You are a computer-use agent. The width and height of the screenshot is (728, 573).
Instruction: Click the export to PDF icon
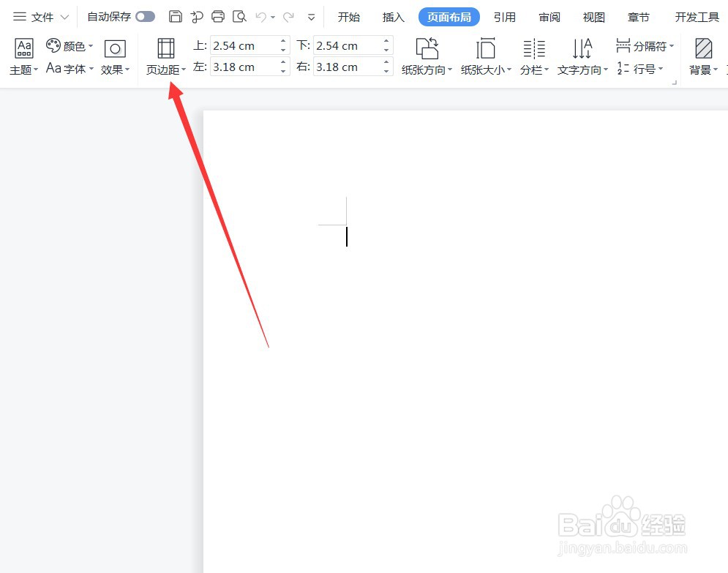click(x=196, y=17)
